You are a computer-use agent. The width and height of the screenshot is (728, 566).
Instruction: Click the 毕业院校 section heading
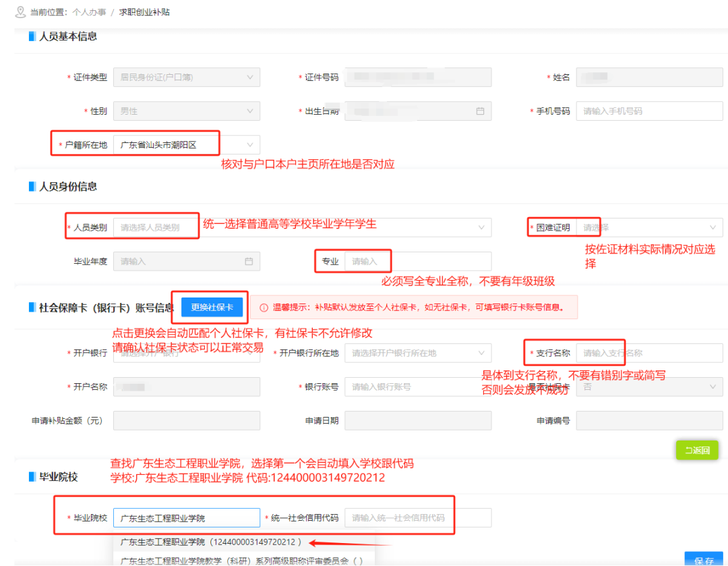coord(59,477)
